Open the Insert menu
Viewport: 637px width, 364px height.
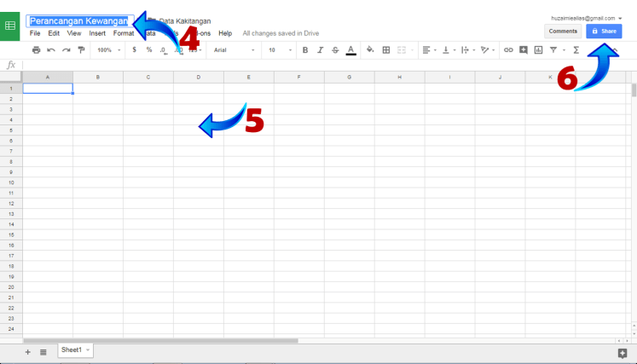[x=97, y=33]
